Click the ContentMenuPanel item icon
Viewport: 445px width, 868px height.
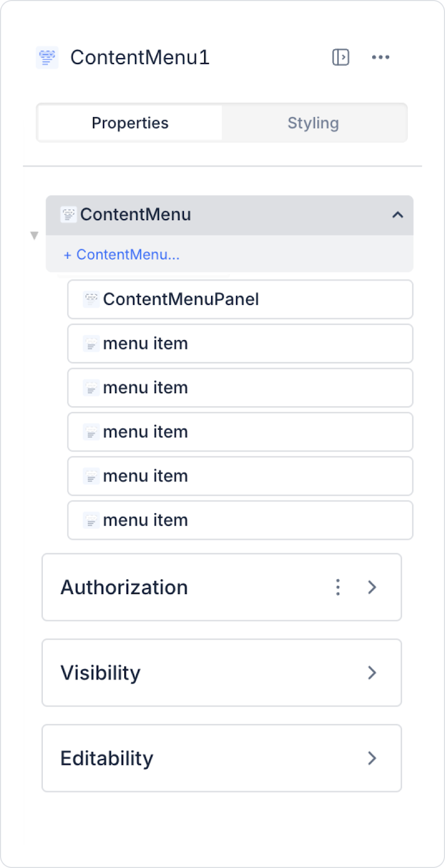coord(91,299)
